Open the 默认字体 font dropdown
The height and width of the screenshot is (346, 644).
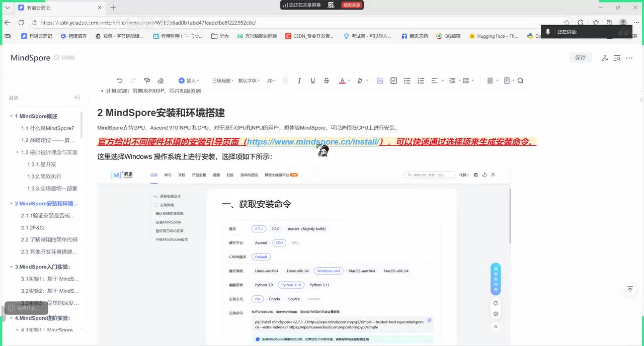249,80
